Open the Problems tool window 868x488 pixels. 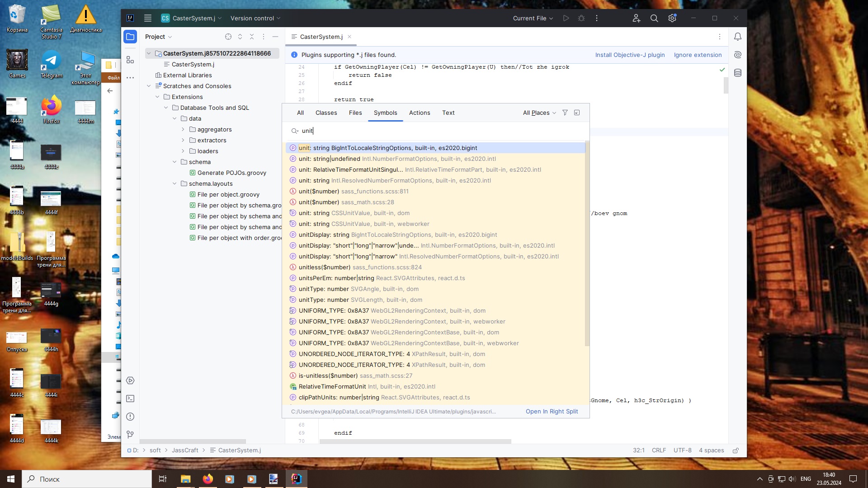(x=130, y=417)
